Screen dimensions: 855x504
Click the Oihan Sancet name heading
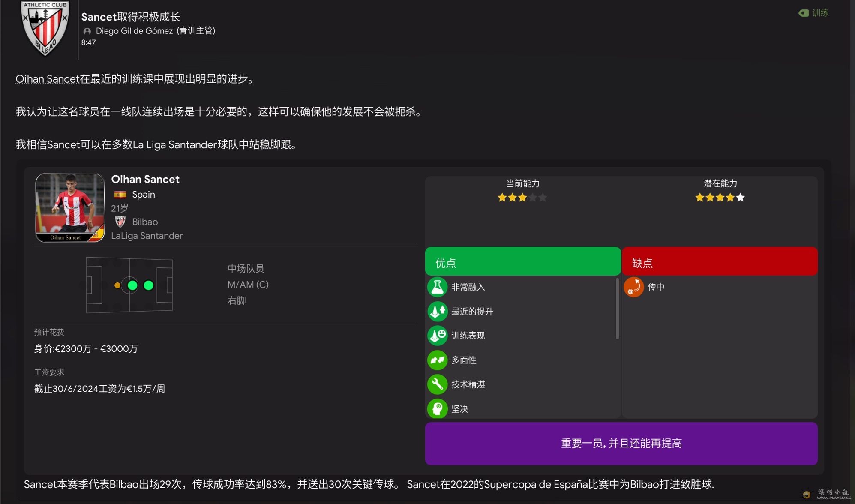coord(145,179)
